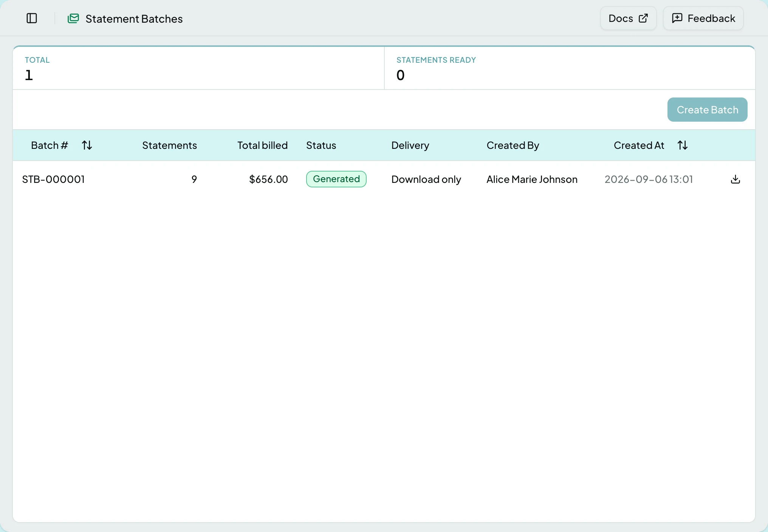Viewport: 768px width, 532px height.
Task: Click the Statements column header
Action: click(x=169, y=145)
